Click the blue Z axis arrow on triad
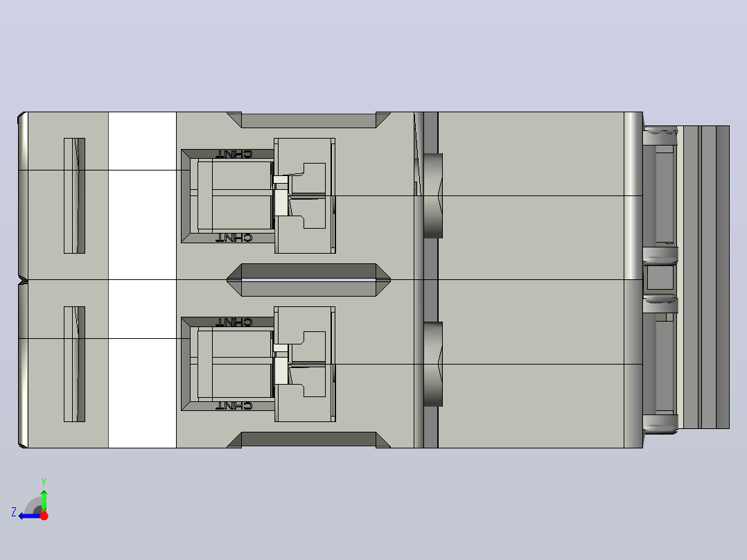 tap(30, 516)
